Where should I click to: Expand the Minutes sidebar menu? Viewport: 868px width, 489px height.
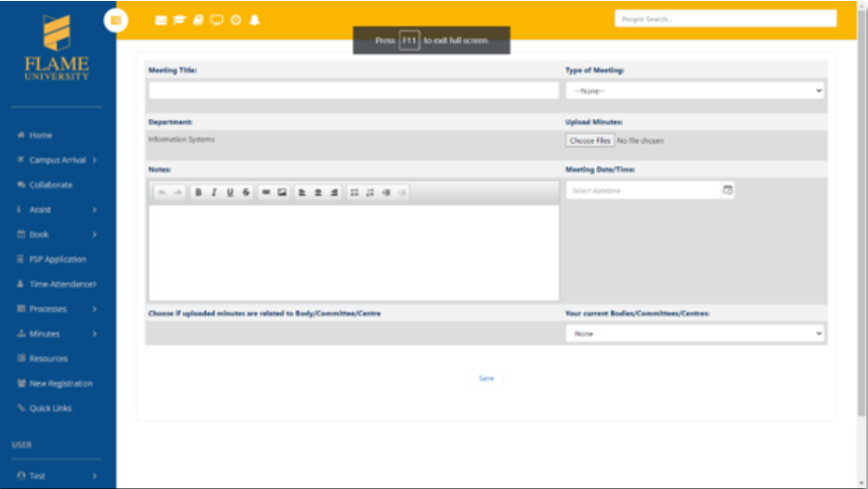pyautogui.click(x=57, y=333)
